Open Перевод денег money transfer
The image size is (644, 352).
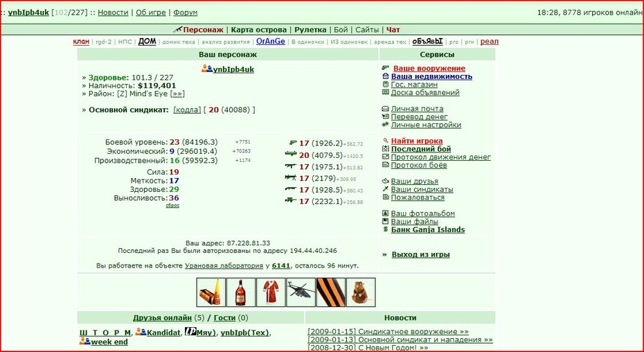pyautogui.click(x=420, y=117)
